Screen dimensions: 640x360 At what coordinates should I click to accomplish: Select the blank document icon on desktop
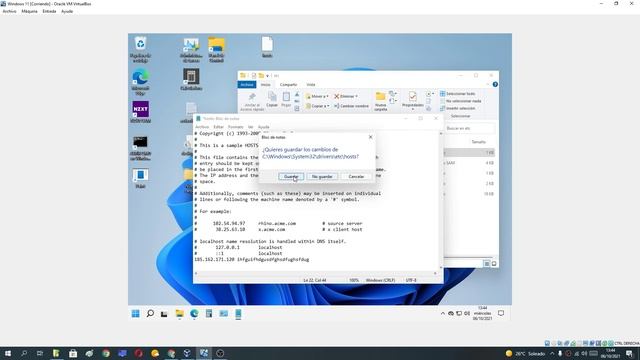pyautogui.click(x=267, y=47)
